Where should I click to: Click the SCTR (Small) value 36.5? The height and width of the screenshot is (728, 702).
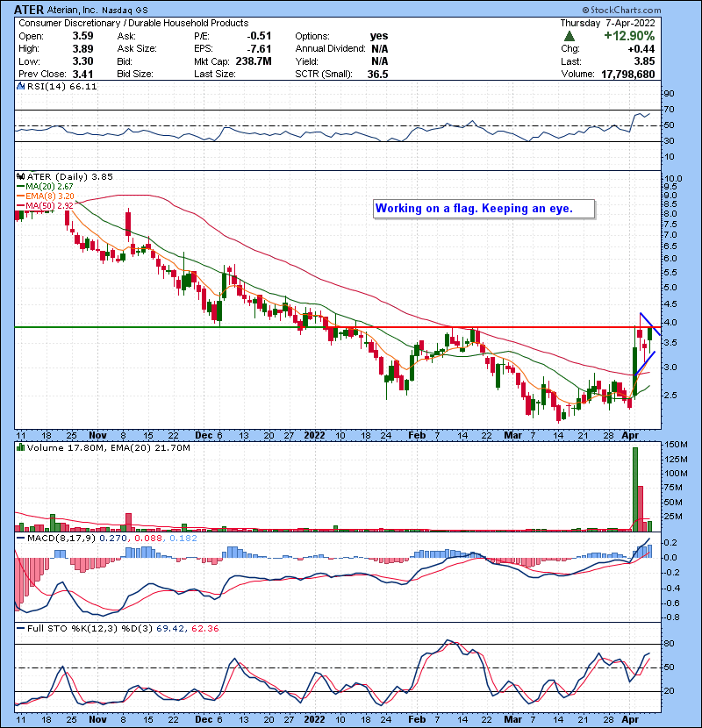coord(377,75)
